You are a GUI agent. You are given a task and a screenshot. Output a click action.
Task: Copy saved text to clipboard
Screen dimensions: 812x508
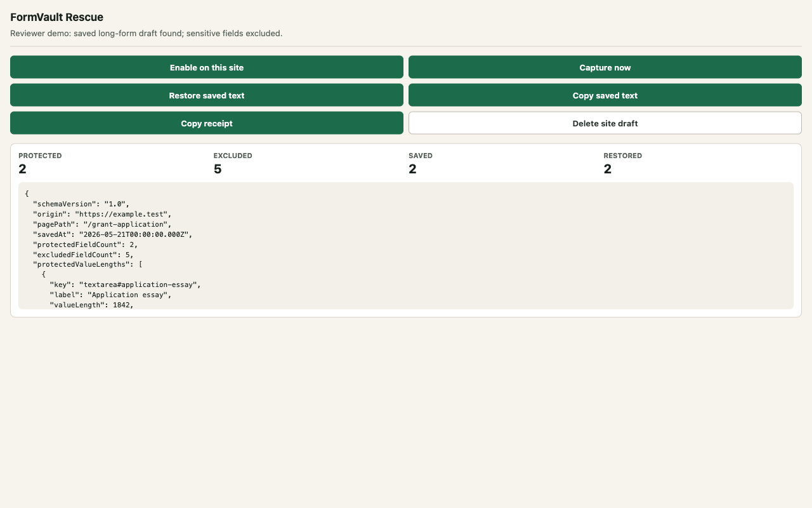click(x=605, y=95)
